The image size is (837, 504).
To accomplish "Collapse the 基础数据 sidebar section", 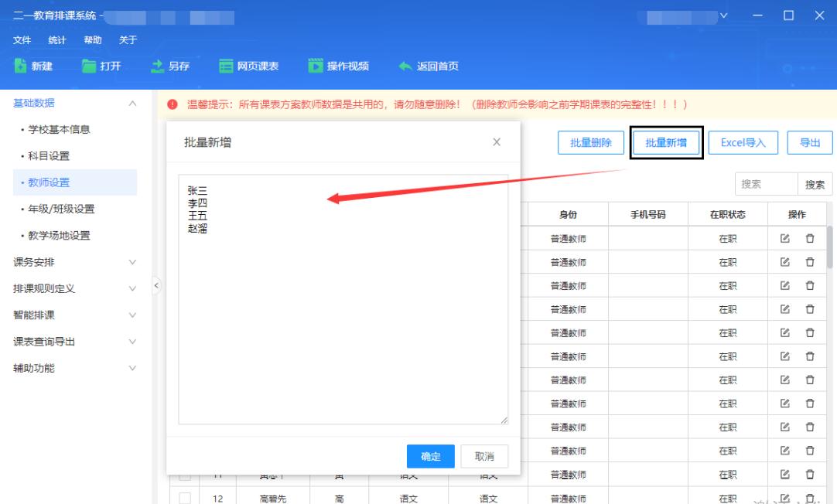I will point(132,103).
